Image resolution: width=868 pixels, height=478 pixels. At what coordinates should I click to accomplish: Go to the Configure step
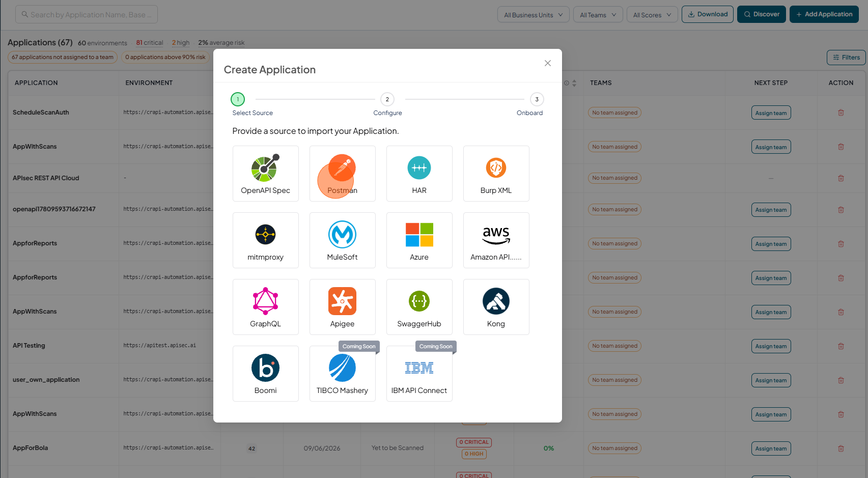tap(387, 99)
